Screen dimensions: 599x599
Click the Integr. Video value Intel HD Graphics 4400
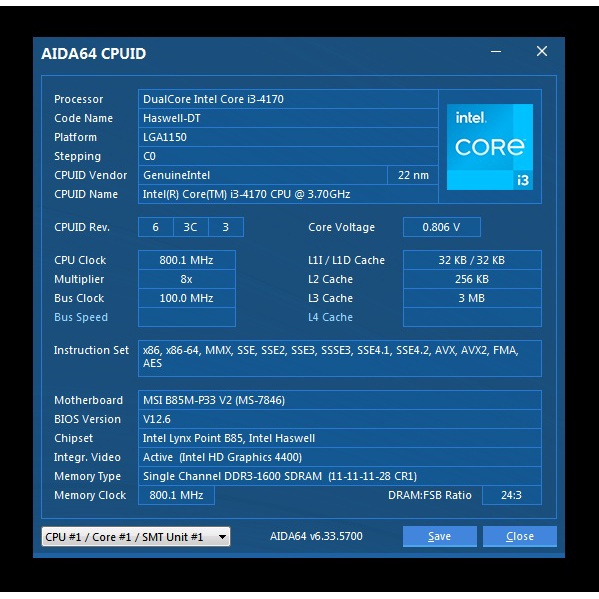coord(340,457)
